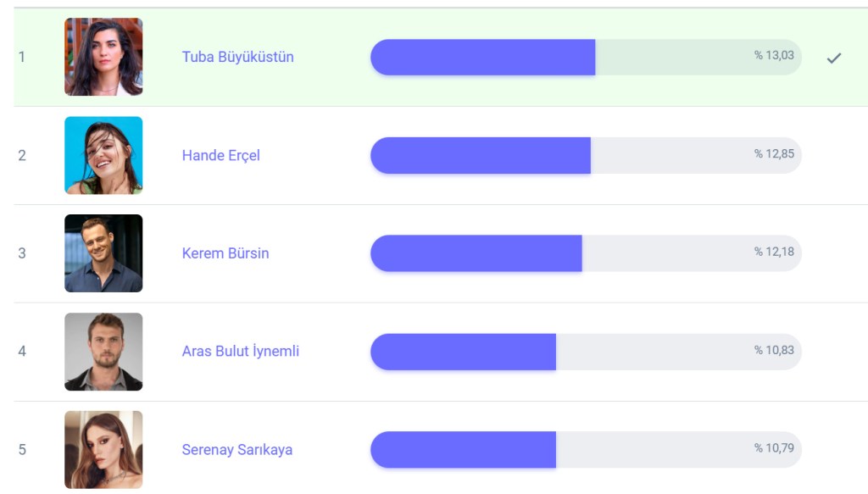Screen dimensions: 868x494
Task: Click the checkmark icon in the first row
Action: pyautogui.click(x=833, y=58)
